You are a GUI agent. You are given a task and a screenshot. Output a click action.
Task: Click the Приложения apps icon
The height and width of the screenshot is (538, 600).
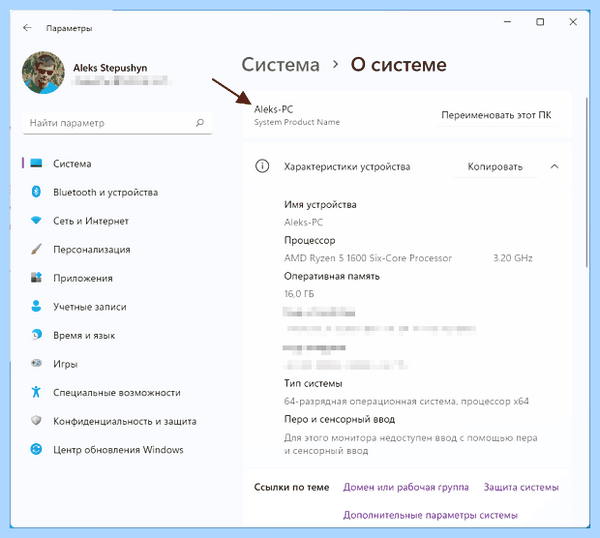coord(36,277)
